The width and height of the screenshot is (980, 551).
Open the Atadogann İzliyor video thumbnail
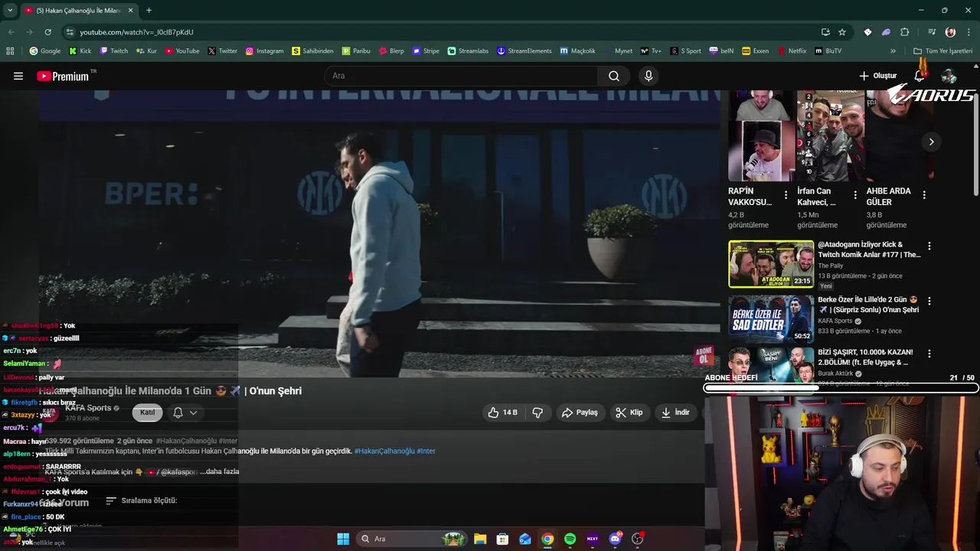point(771,264)
